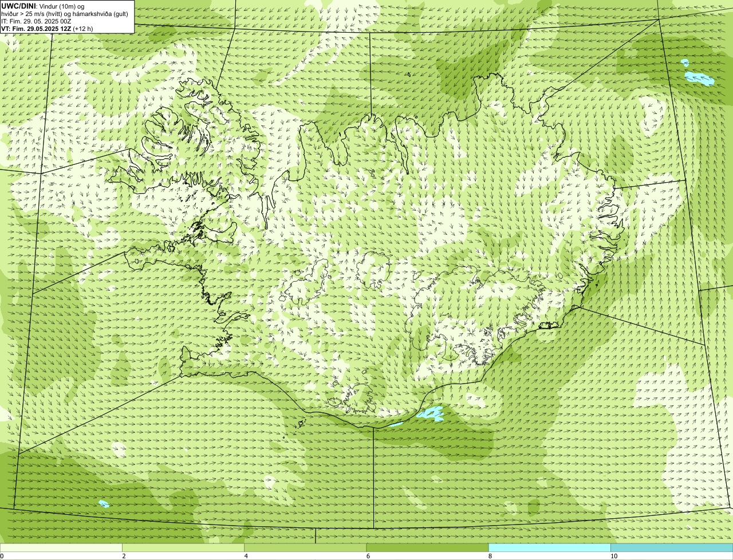Click the medium green 4–6 legend segment

pyautogui.click(x=305, y=547)
